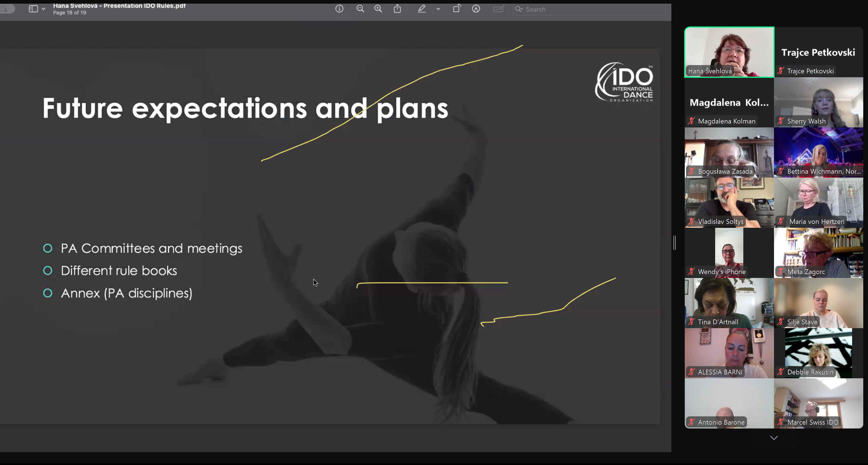Select the Magdalena Kolman participant tile
The height and width of the screenshot is (465, 868).
point(729,102)
